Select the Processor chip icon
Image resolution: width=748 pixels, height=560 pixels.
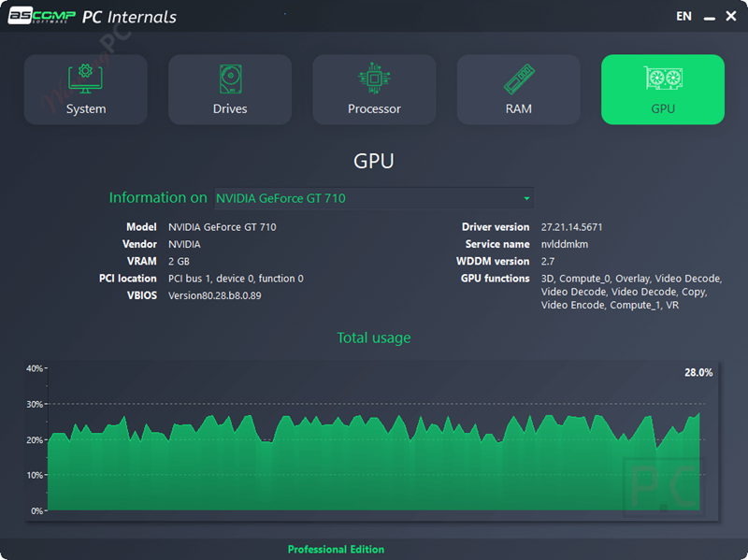[375, 78]
